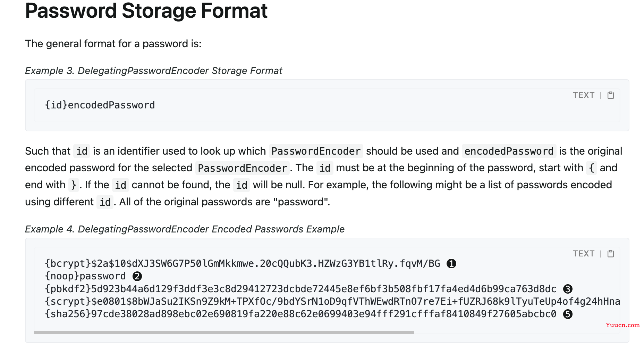Copy the encoded passwords example block
The width and height of the screenshot is (644, 344).
611,254
